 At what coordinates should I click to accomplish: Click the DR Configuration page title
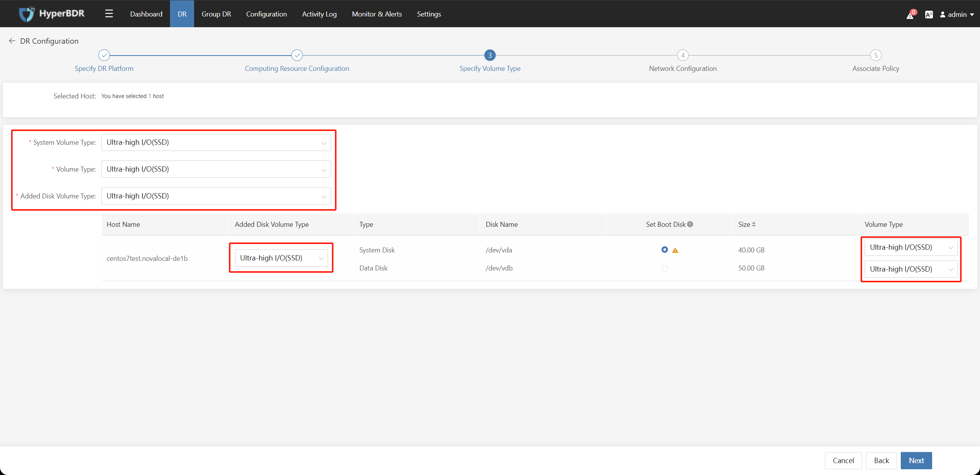[x=49, y=41]
